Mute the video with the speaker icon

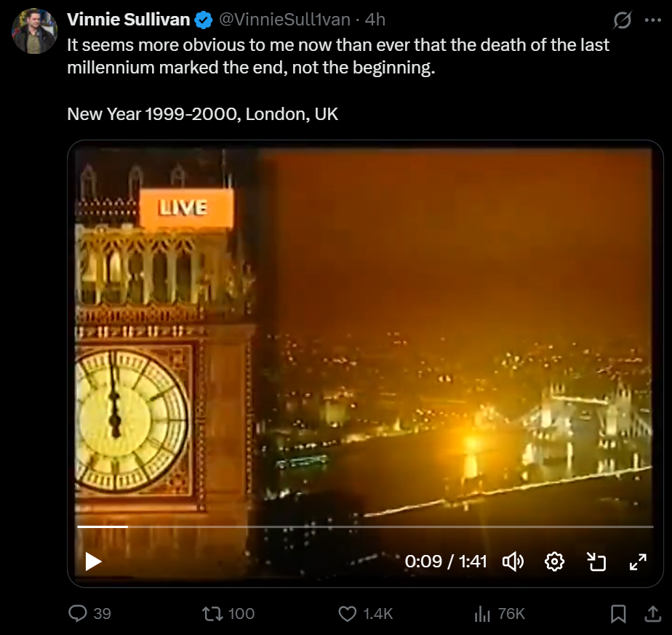513,562
